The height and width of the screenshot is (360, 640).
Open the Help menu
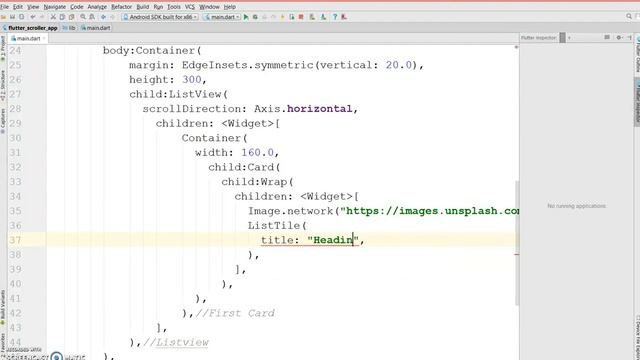pyautogui.click(x=230, y=7)
